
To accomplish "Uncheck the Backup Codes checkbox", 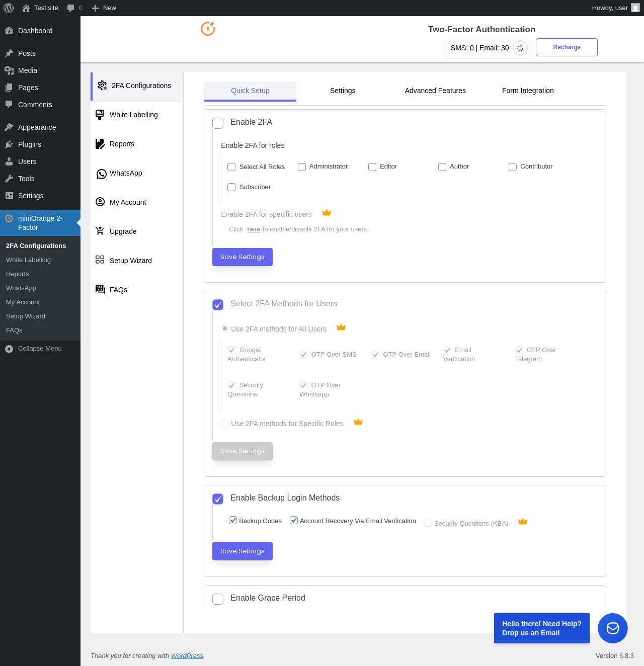I will point(233,520).
